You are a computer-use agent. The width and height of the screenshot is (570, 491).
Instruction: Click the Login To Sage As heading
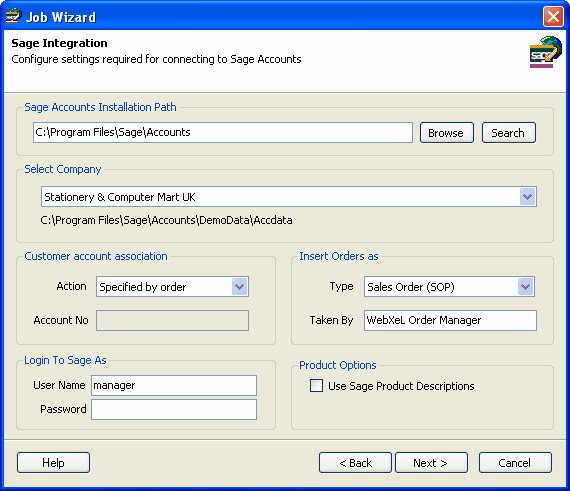tap(65, 360)
